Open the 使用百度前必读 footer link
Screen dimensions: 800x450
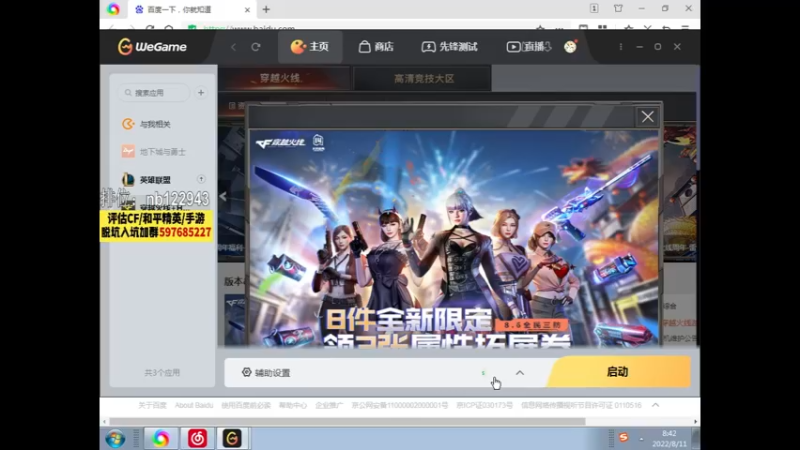point(246,405)
